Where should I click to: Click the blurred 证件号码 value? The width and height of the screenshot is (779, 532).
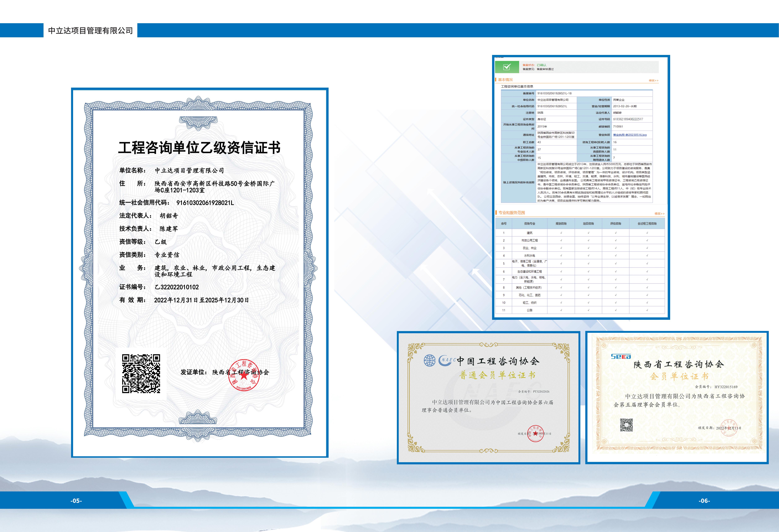pos(628,119)
